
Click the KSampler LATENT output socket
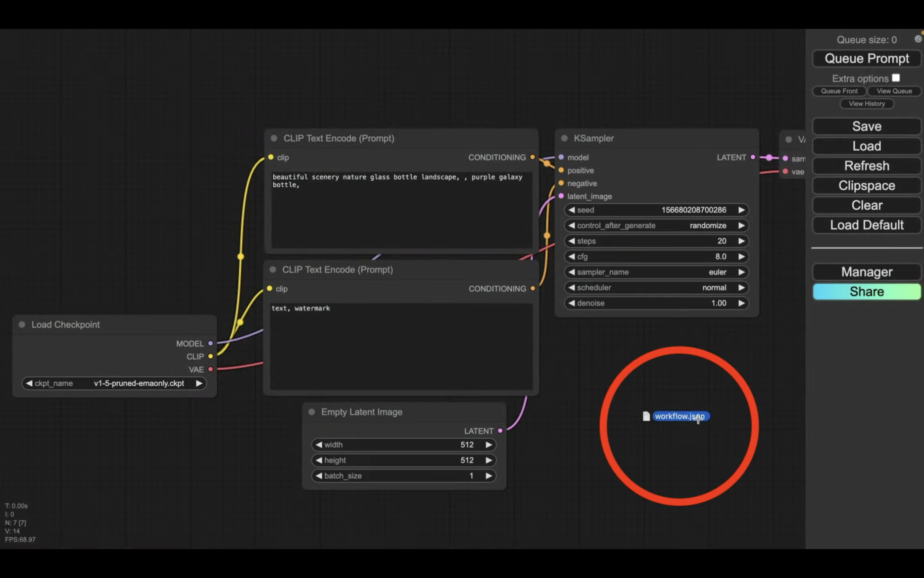753,157
